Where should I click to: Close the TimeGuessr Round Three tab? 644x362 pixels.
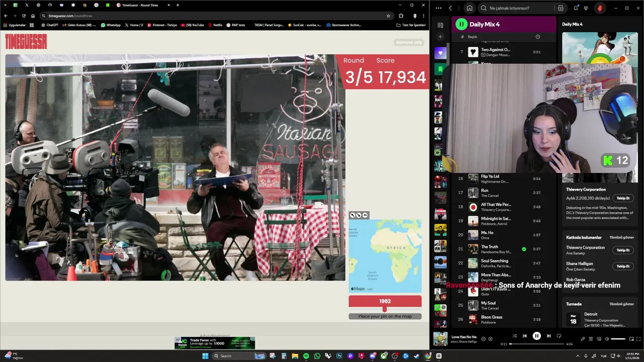click(x=169, y=5)
